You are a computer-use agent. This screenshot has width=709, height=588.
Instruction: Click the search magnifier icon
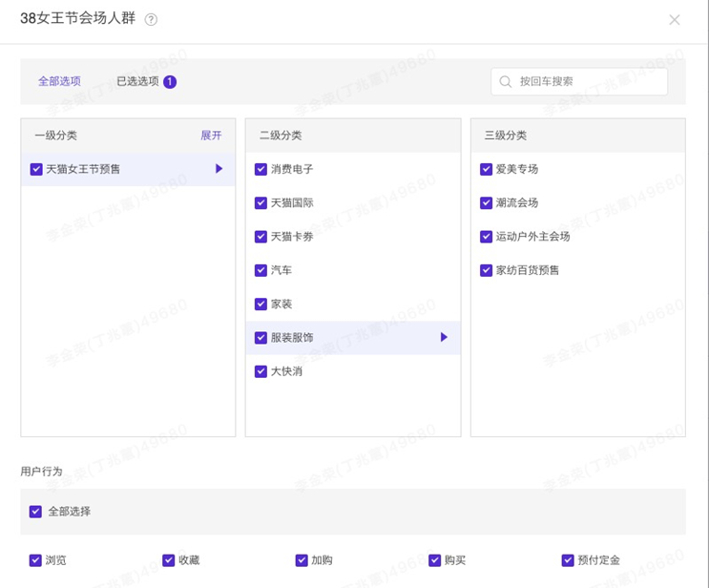click(x=505, y=81)
